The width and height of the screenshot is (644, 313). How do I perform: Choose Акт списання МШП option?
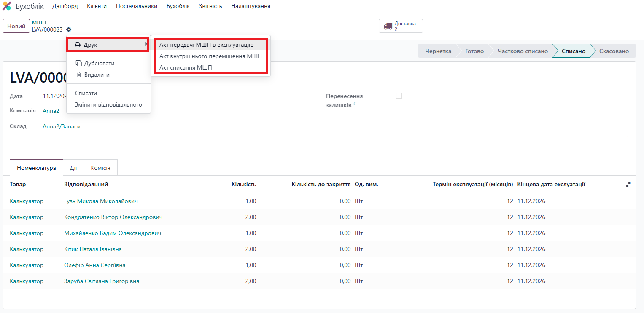[186, 67]
